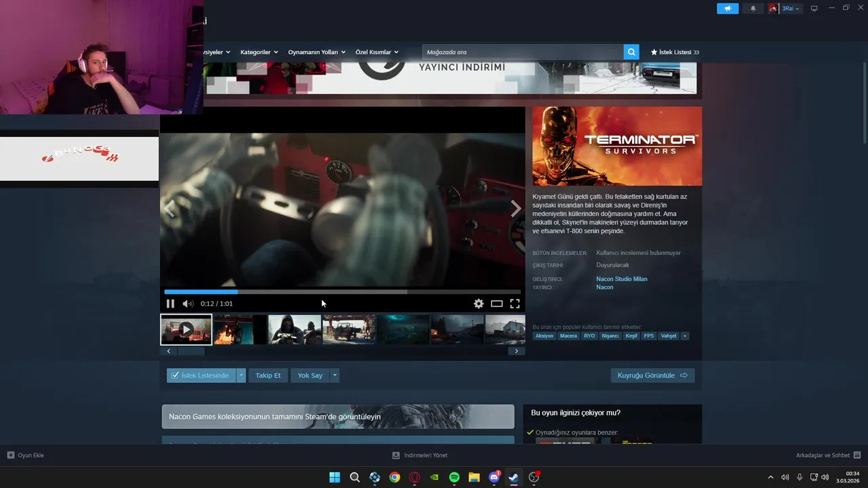Show hidden system tray icons
The image size is (868, 488).
[770, 477]
